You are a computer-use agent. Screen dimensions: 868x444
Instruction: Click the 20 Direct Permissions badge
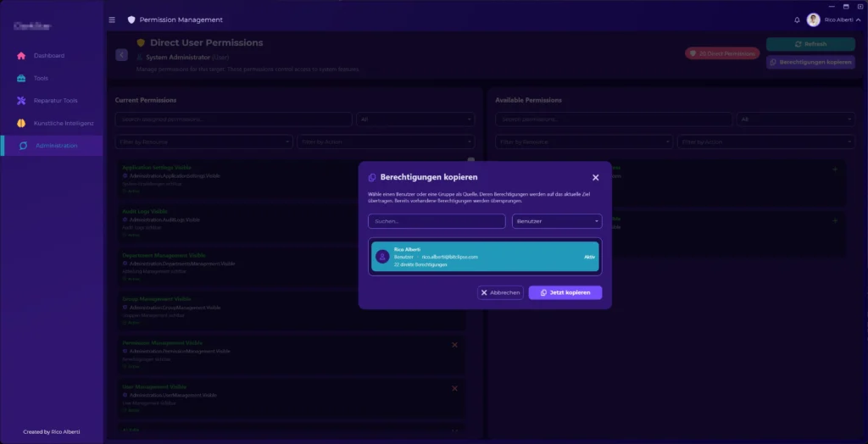coord(722,53)
